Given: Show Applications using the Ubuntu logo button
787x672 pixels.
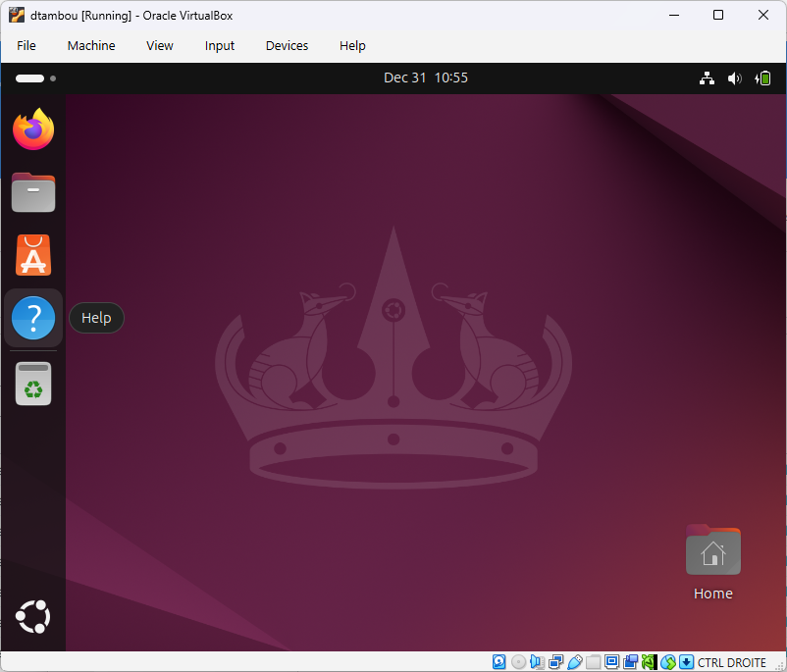Looking at the screenshot, I should click(x=33, y=616).
